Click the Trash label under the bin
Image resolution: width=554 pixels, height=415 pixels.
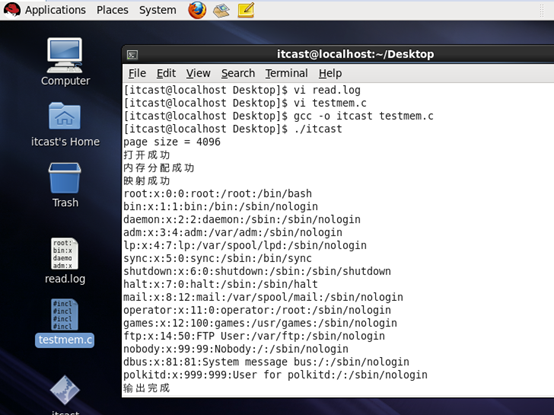click(65, 203)
